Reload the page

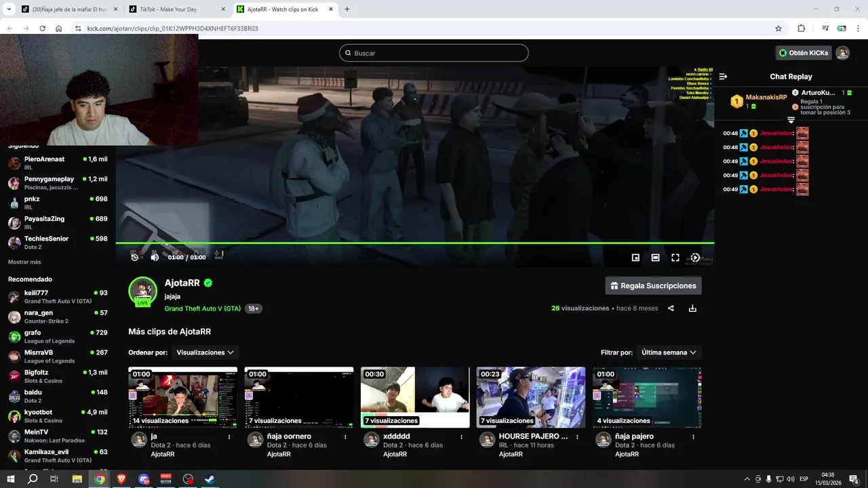[x=42, y=28]
